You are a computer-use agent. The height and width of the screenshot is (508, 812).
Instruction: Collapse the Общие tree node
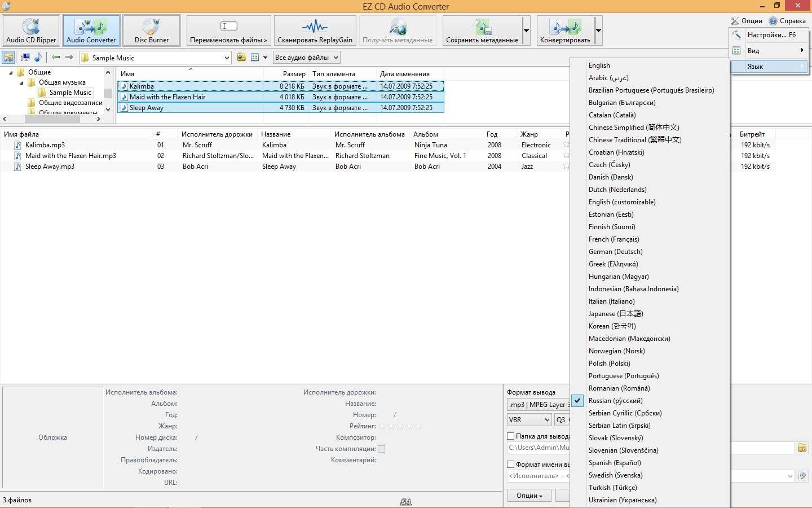click(11, 73)
